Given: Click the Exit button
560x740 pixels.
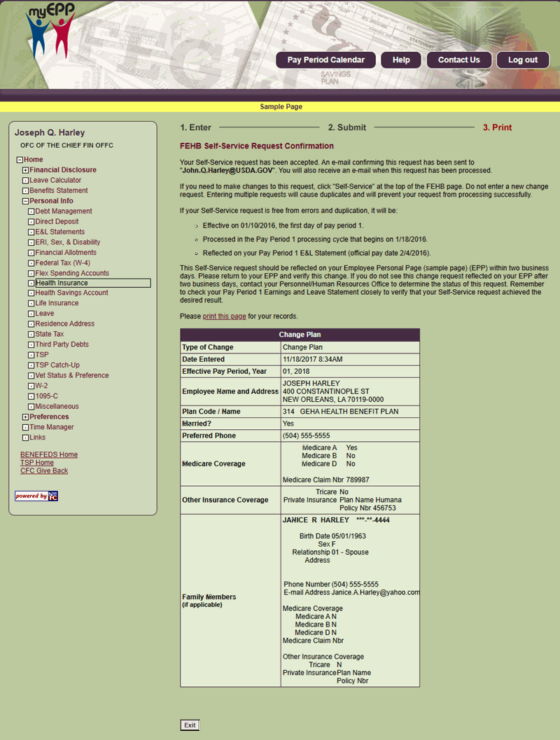Looking at the screenshot, I should click(x=190, y=725).
